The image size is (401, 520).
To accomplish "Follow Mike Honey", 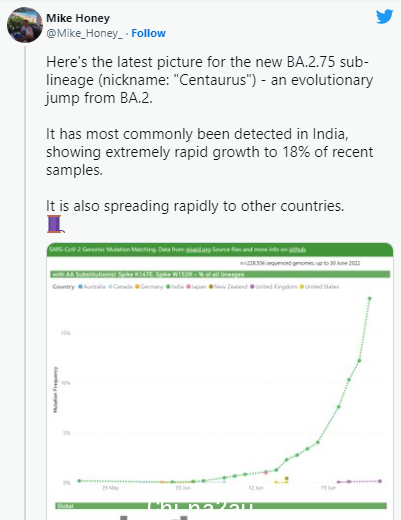I will 148,33.
